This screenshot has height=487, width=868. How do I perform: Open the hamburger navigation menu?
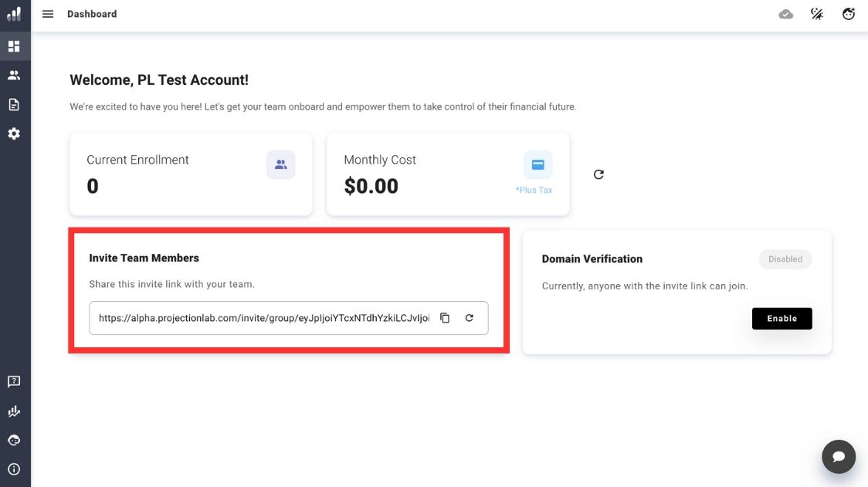click(x=48, y=14)
